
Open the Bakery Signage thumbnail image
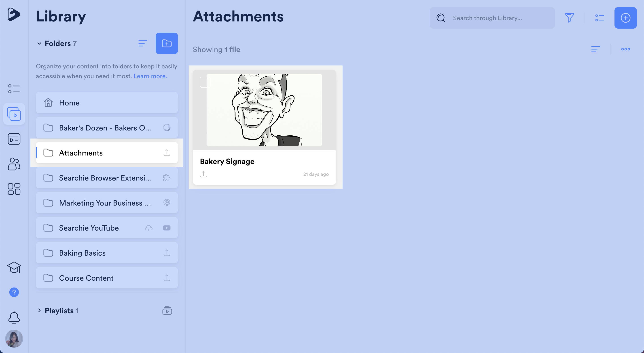264,110
